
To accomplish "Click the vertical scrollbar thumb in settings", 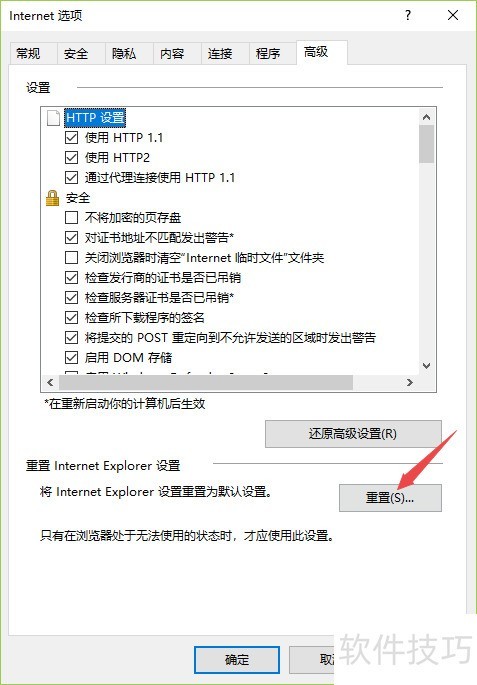I will (427, 144).
